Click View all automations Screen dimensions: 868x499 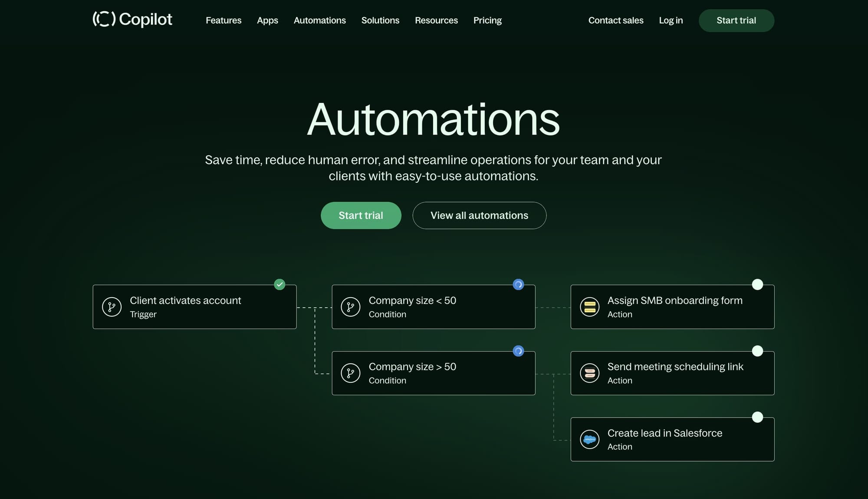(479, 215)
